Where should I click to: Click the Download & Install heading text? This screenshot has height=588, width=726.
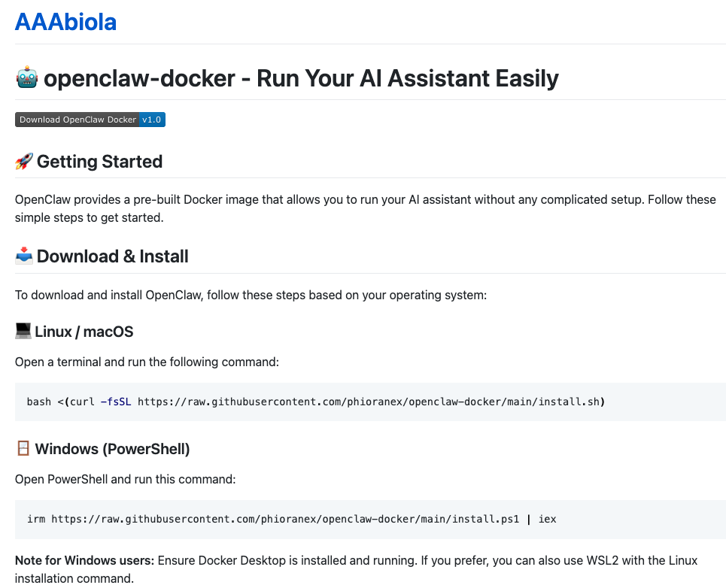coord(113,256)
